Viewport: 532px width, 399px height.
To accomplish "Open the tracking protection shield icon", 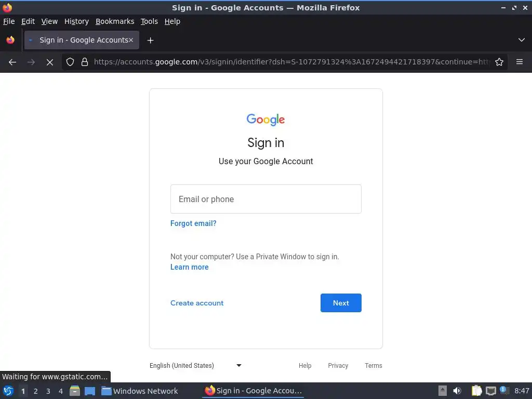I will [x=70, y=62].
